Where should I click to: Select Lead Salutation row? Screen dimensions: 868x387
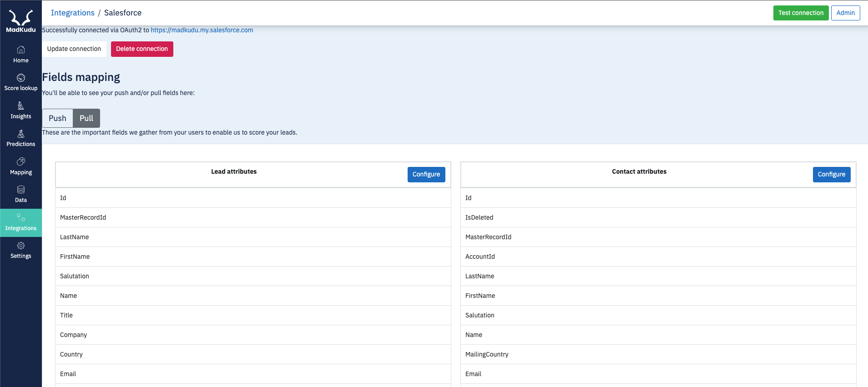(253, 276)
